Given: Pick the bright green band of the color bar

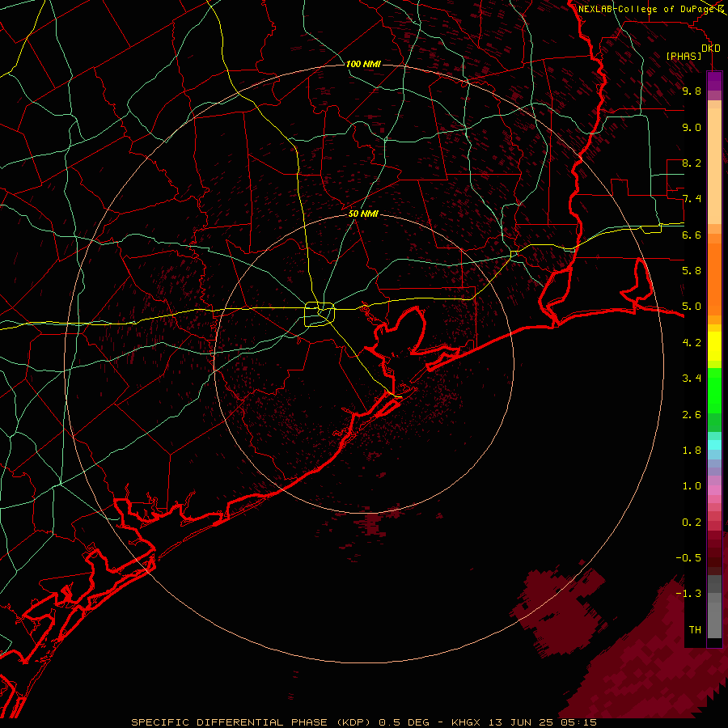Looking at the screenshot, I should (714, 391).
